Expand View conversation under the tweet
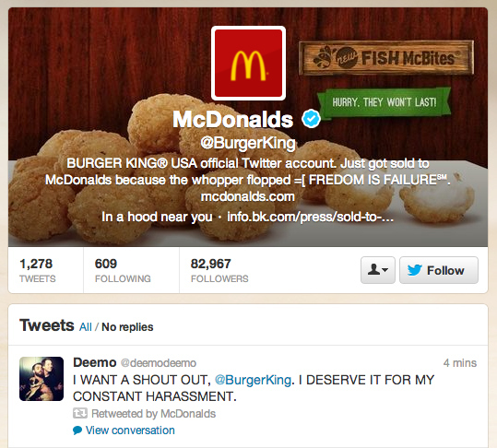Screen dimensions: 497x448 [130, 430]
